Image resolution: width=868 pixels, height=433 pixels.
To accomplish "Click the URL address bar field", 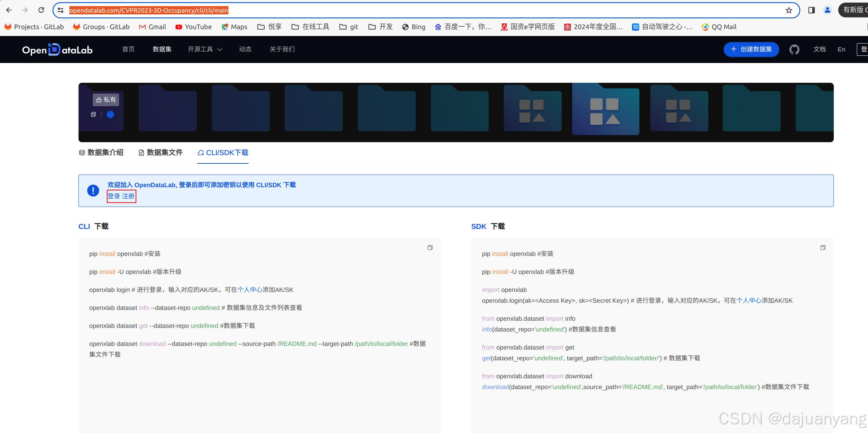I will click(396, 10).
